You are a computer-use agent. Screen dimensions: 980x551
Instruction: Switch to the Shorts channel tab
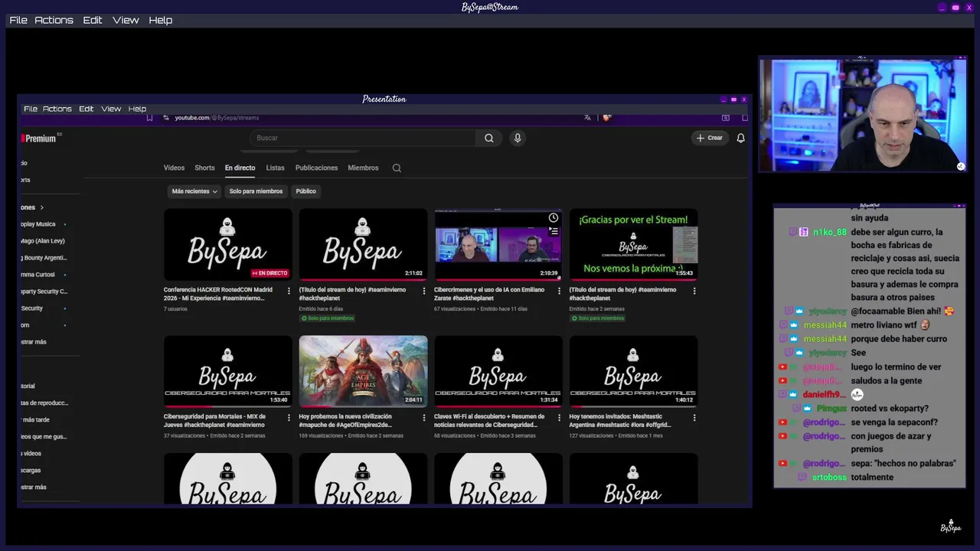click(204, 168)
